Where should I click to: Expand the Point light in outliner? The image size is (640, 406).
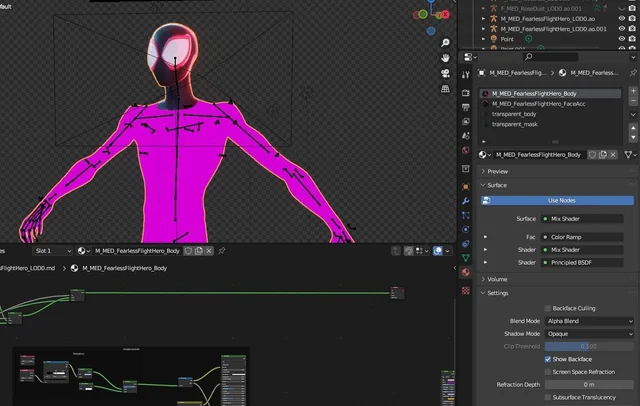tap(483, 39)
